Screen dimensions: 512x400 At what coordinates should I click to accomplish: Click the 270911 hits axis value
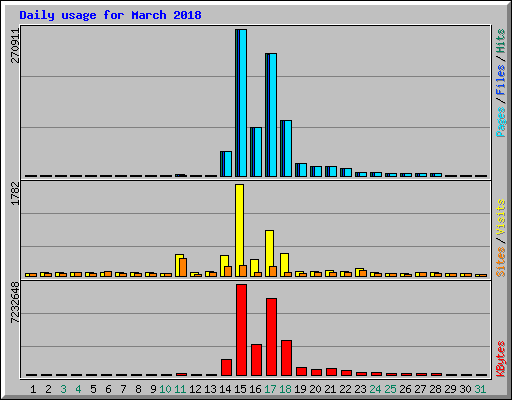pyautogui.click(x=15, y=46)
